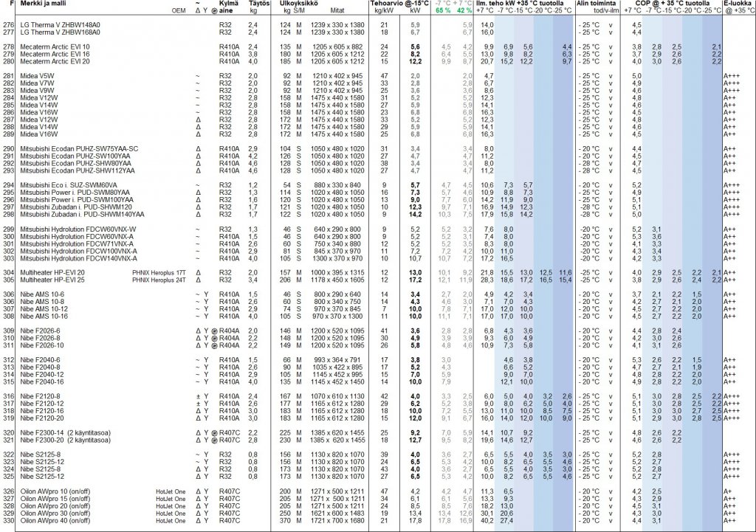Select row number 304
The height and width of the screenshot is (532, 756).
coord(8,272)
